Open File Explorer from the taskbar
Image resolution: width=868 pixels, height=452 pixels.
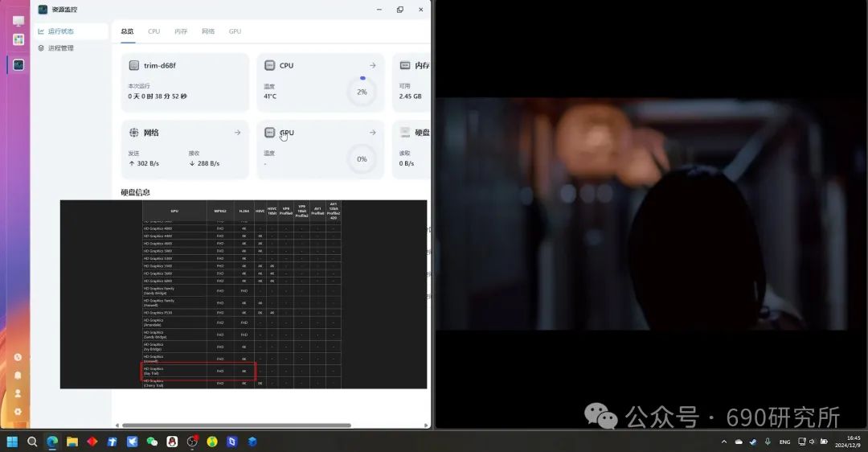[72, 442]
